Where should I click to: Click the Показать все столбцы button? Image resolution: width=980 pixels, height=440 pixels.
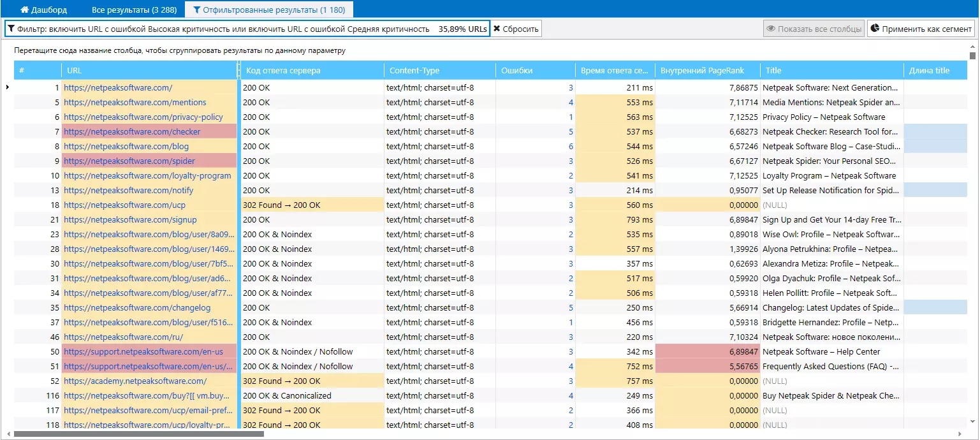click(814, 29)
